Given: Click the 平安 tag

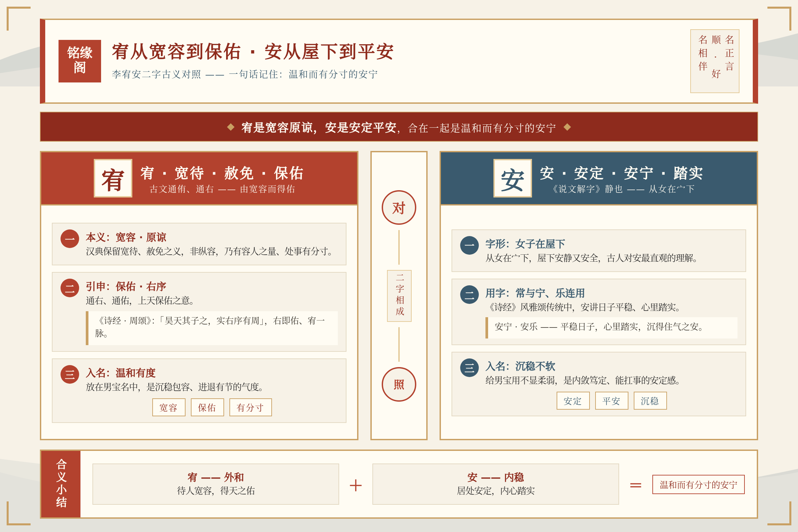Looking at the screenshot, I should click(x=611, y=401).
